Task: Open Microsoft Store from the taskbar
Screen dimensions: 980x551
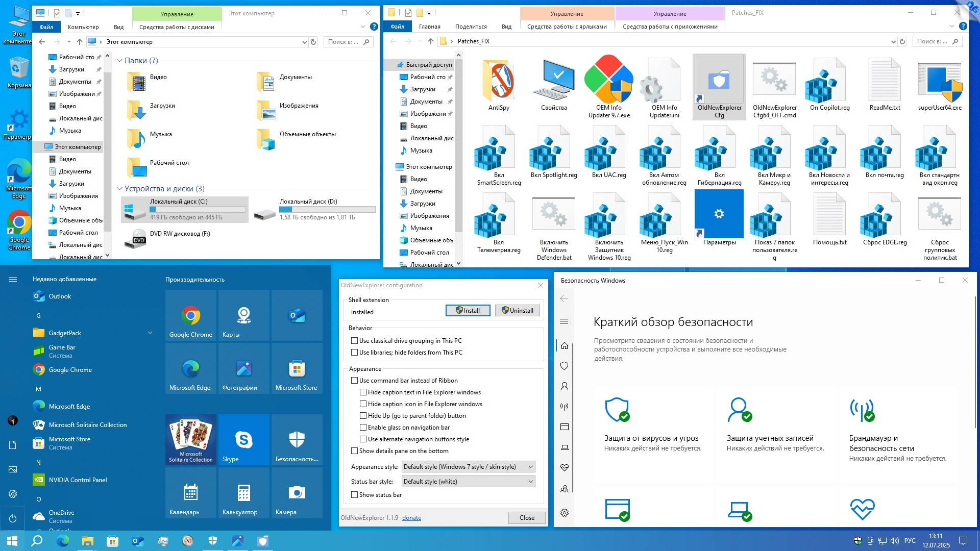Action: (112, 541)
